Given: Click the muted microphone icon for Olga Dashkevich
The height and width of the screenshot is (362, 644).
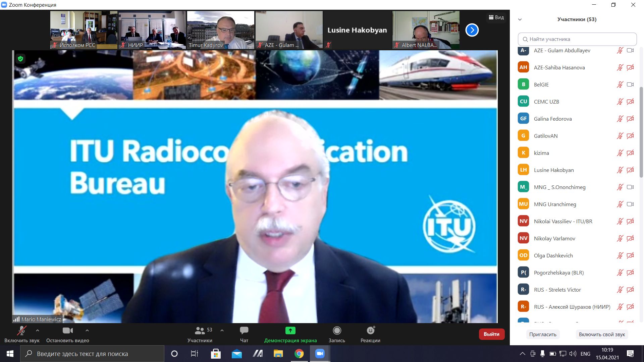Looking at the screenshot, I should [620, 255].
